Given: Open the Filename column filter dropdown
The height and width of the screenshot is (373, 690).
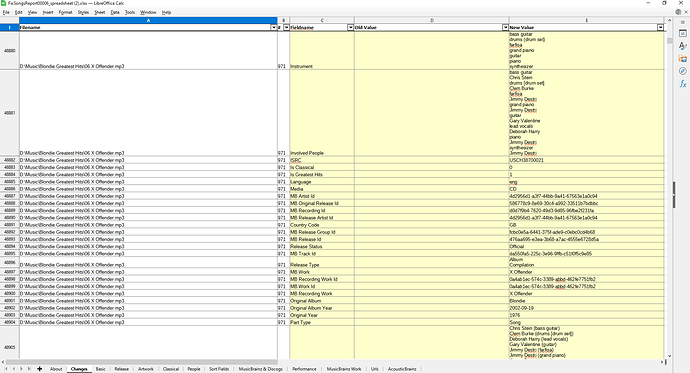Looking at the screenshot, I should pyautogui.click(x=273, y=27).
